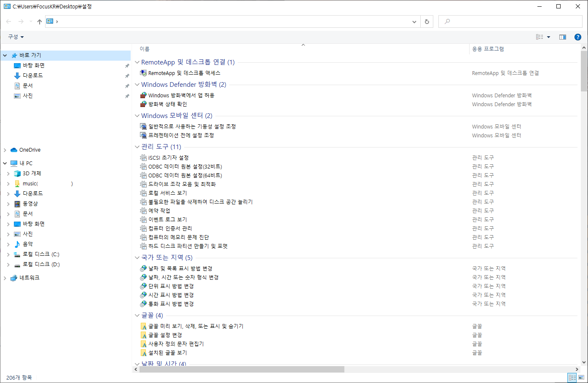588x383 pixels.
Task: Collapse the 글꼴 (4) group
Action: click(x=137, y=316)
